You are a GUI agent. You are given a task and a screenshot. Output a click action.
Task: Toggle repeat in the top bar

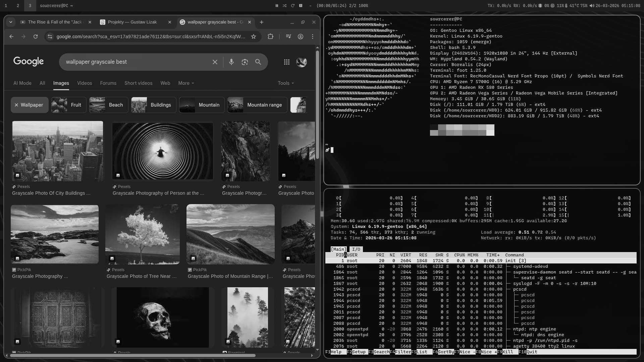click(293, 6)
